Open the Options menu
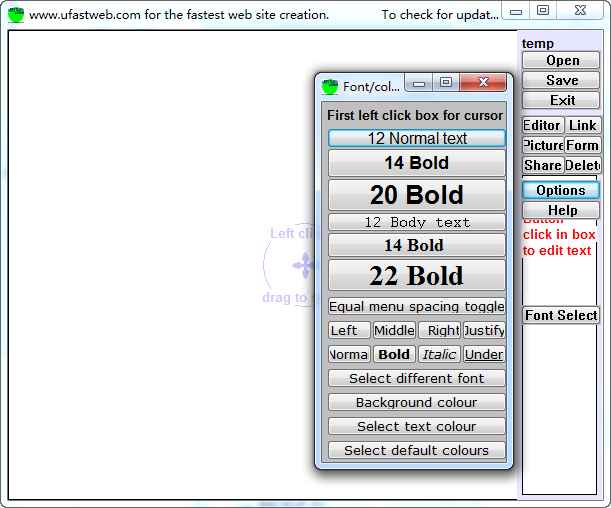 pos(561,190)
